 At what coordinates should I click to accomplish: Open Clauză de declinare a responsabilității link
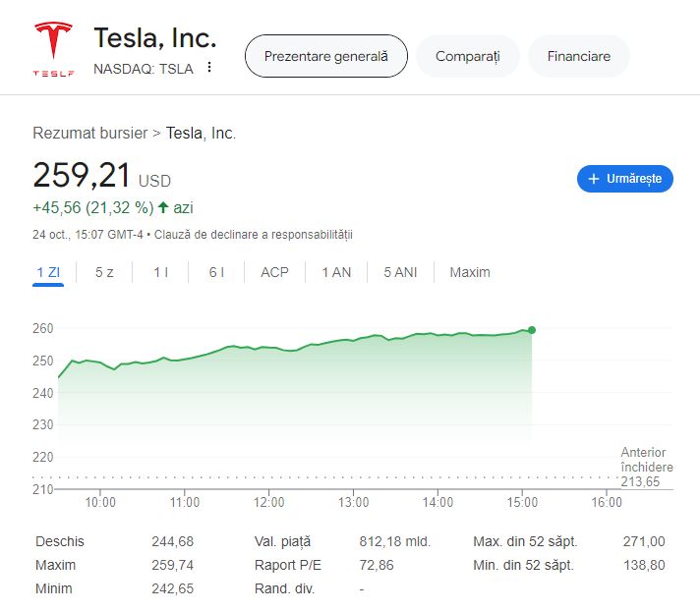tap(253, 235)
